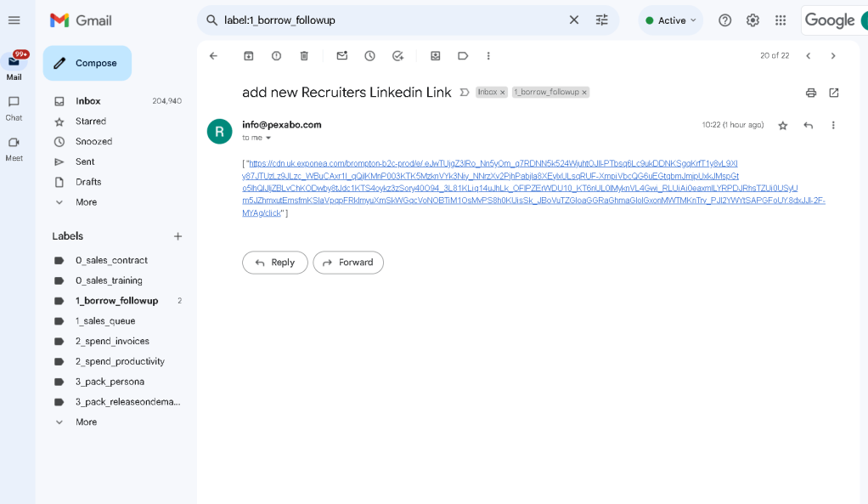
Task: Reply using the arrow icon in header
Action: click(809, 126)
